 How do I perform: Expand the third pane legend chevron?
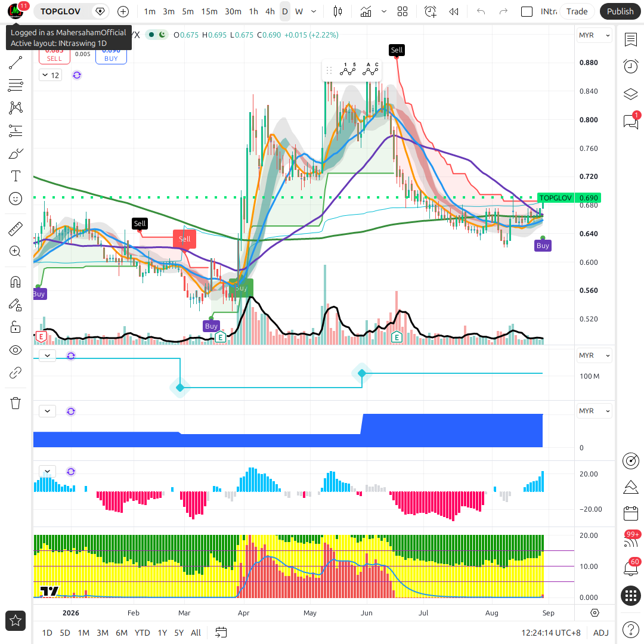[48, 411]
